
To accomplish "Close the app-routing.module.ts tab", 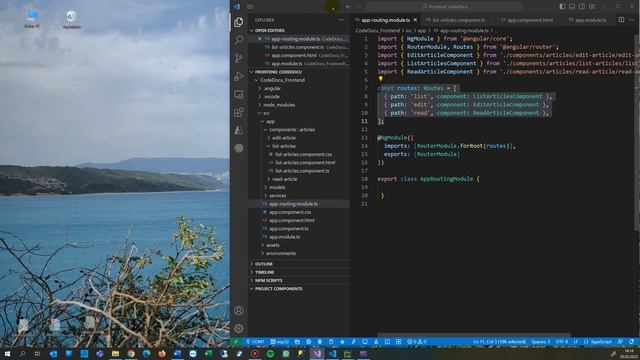I will pyautogui.click(x=415, y=20).
